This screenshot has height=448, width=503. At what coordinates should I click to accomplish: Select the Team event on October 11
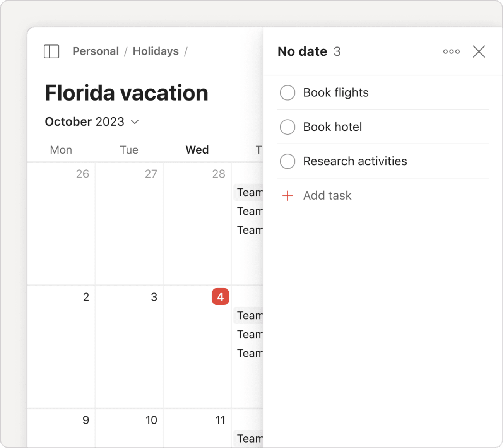pyautogui.click(x=250, y=438)
